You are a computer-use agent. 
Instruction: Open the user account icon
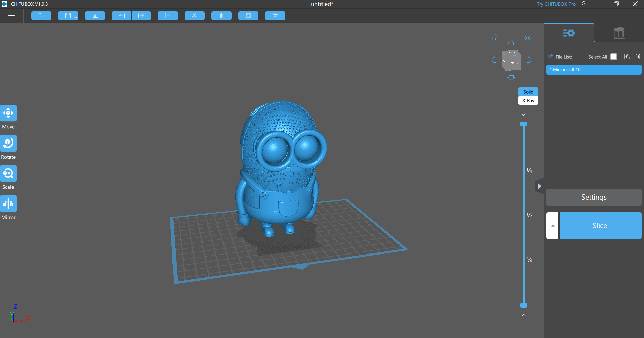click(584, 4)
